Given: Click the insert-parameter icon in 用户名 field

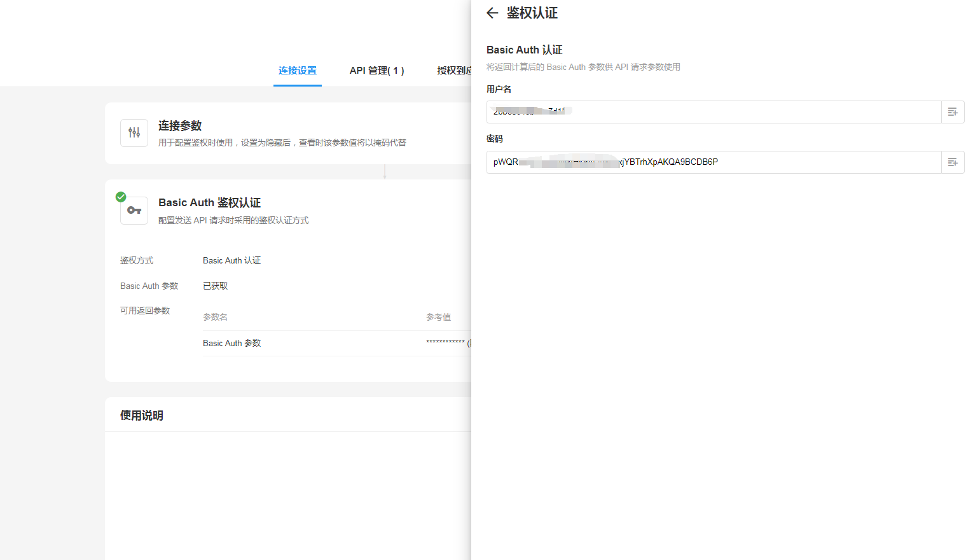Looking at the screenshot, I should pos(953,112).
